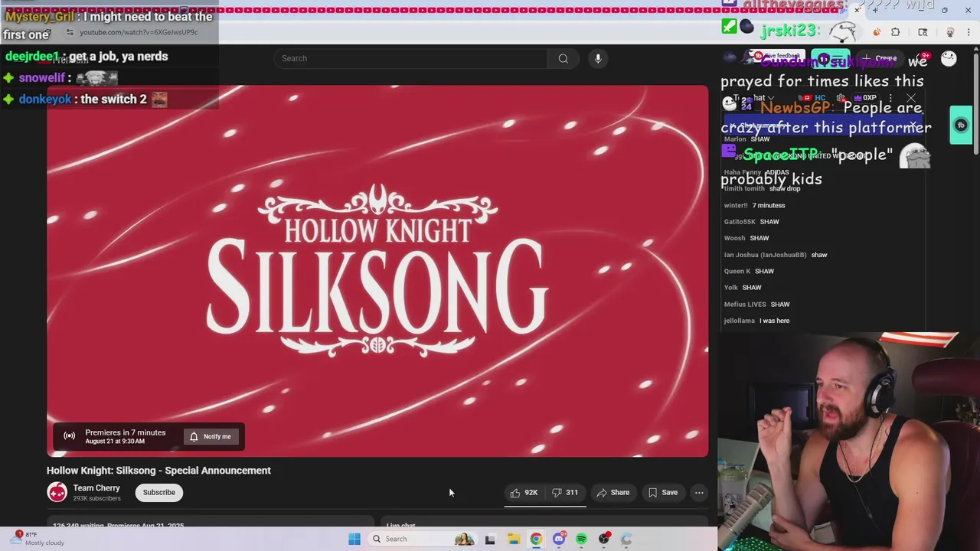Click chat message from winter!! 7 minutess

tap(754, 205)
